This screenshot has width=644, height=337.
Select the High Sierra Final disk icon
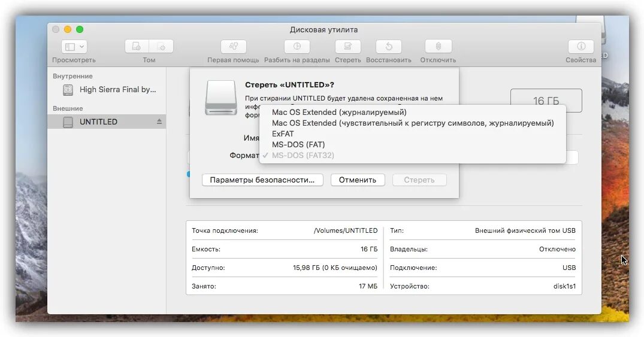[x=68, y=89]
